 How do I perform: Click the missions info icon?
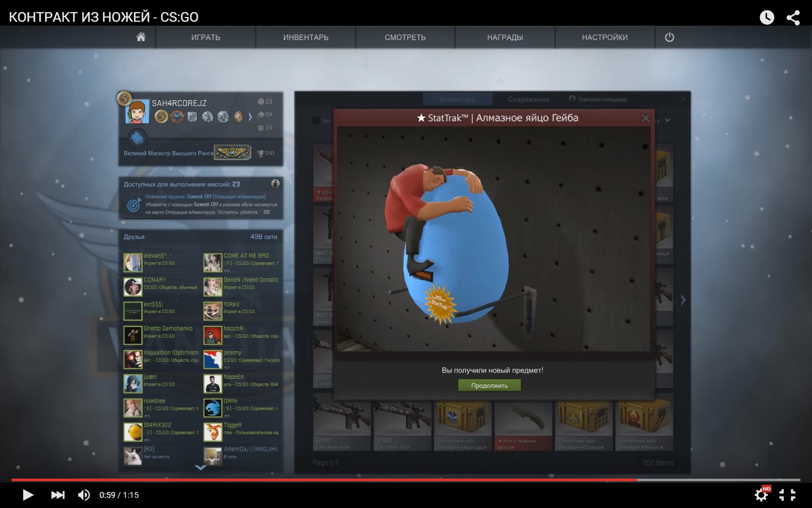[x=275, y=184]
